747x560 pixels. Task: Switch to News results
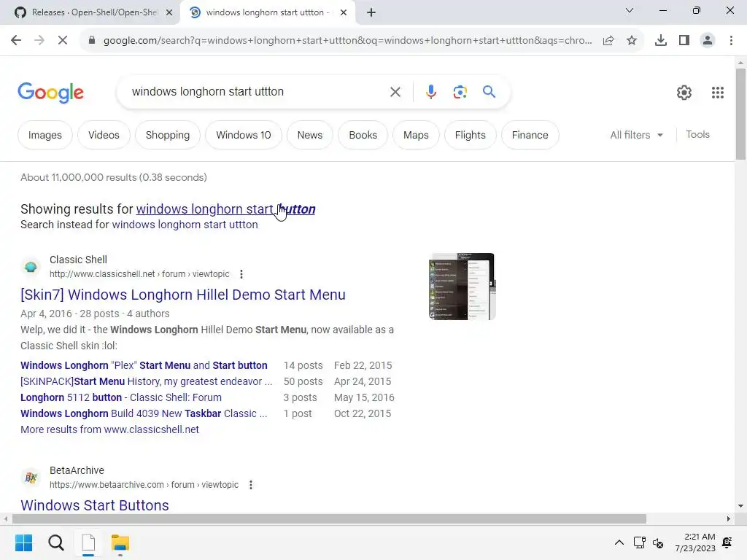309,135
